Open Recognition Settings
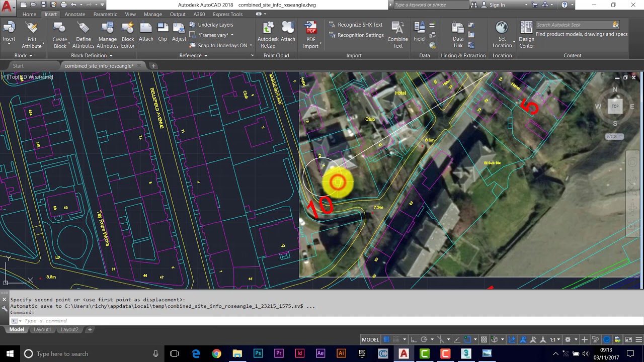Screen dimensions: 644x362 point(357,35)
